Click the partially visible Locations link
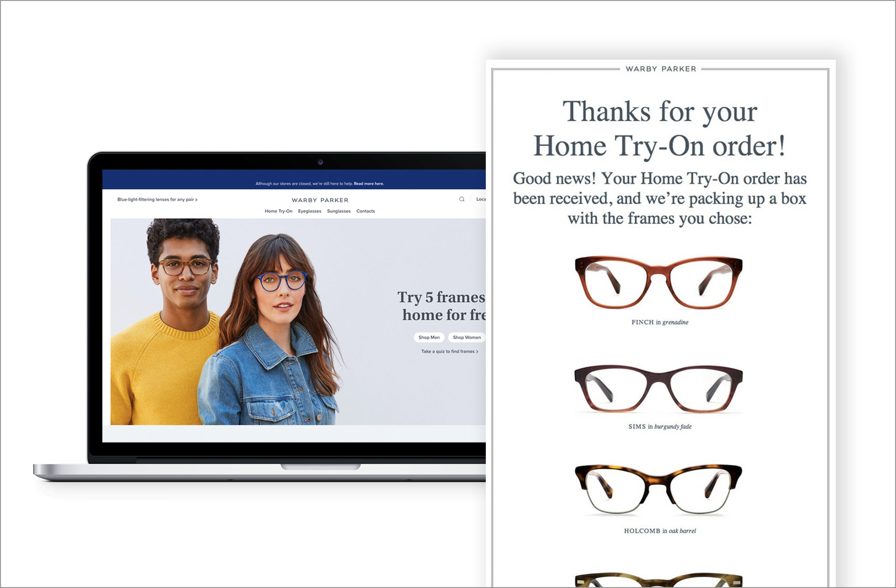896x588 pixels. coord(481,199)
